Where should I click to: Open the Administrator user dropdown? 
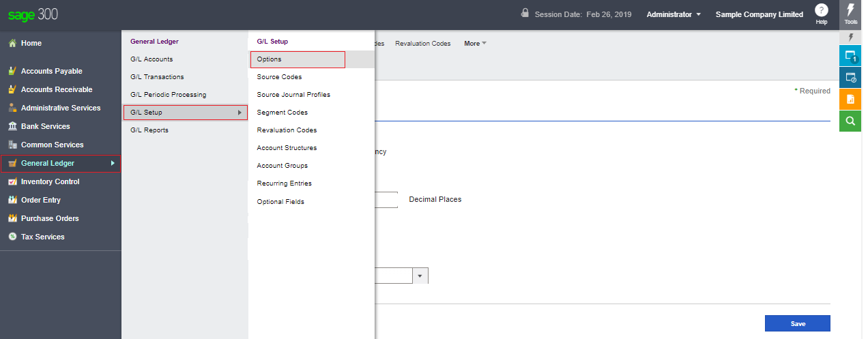673,14
